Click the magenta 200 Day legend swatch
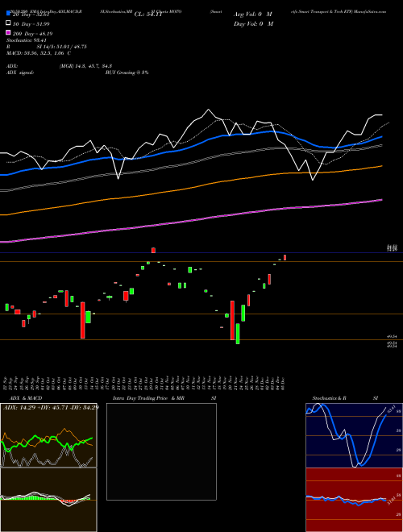Viewport: 403px width, 532px height. 8,33
